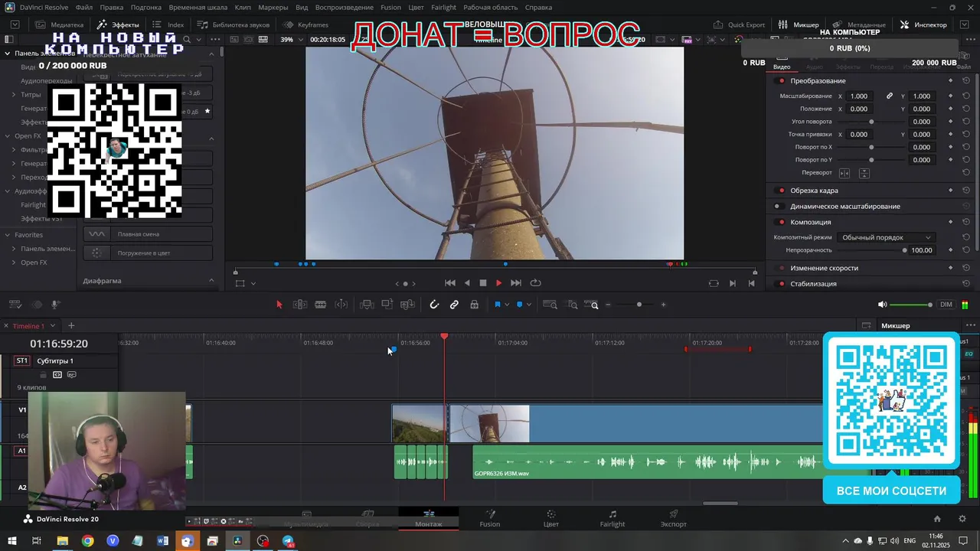980x551 pixels.
Task: Open marker color dropdown arrow
Action: (x=529, y=305)
